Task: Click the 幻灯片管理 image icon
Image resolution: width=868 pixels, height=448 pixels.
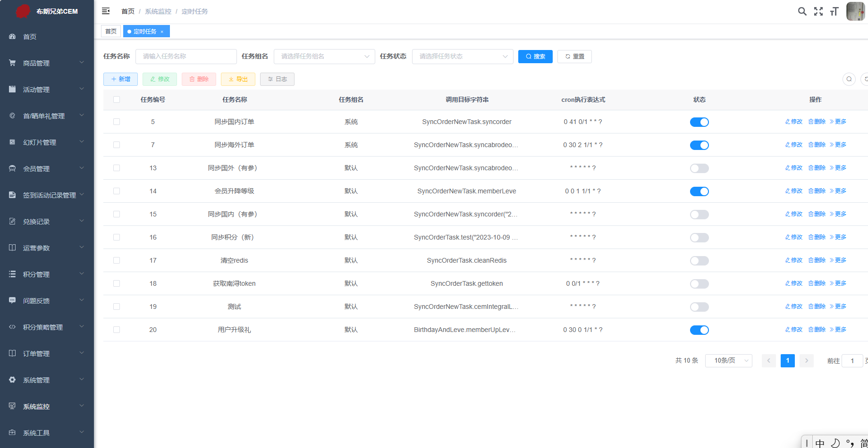Action: (12, 142)
